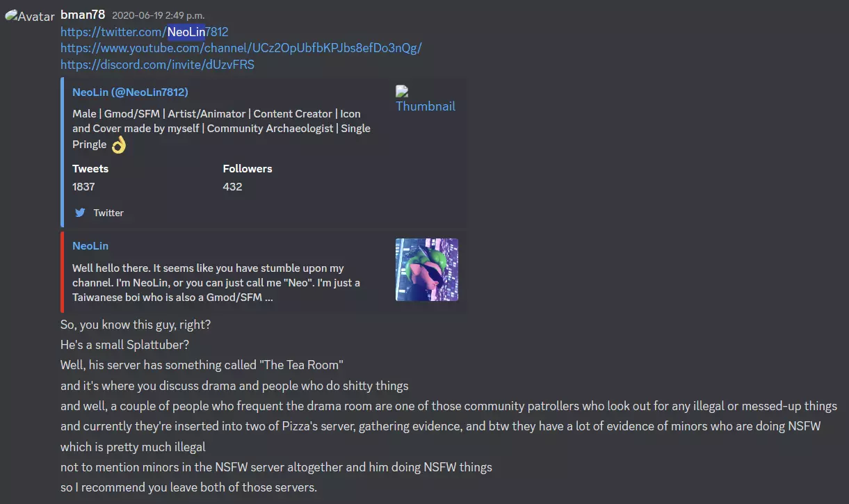
Task: Click the Twitter footer label text
Action: 108,213
